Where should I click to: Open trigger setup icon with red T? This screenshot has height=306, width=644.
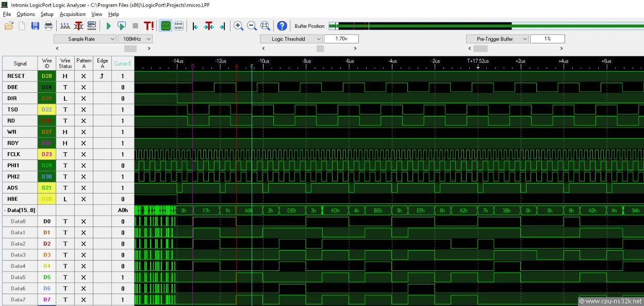78,26
